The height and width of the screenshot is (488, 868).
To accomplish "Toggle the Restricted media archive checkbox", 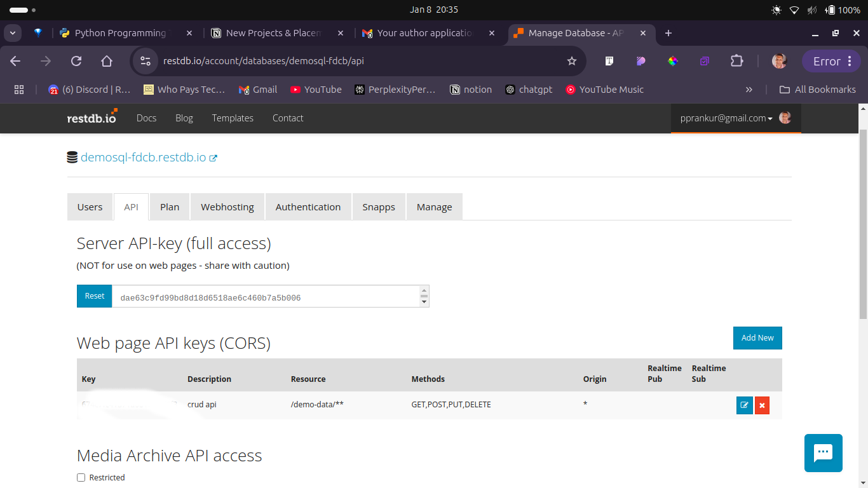I will [x=81, y=478].
